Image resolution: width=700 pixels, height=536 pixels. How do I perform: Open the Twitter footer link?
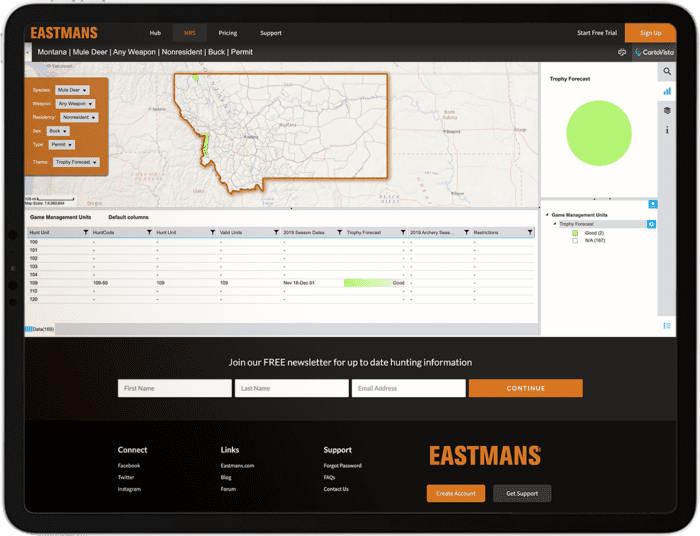pos(126,478)
